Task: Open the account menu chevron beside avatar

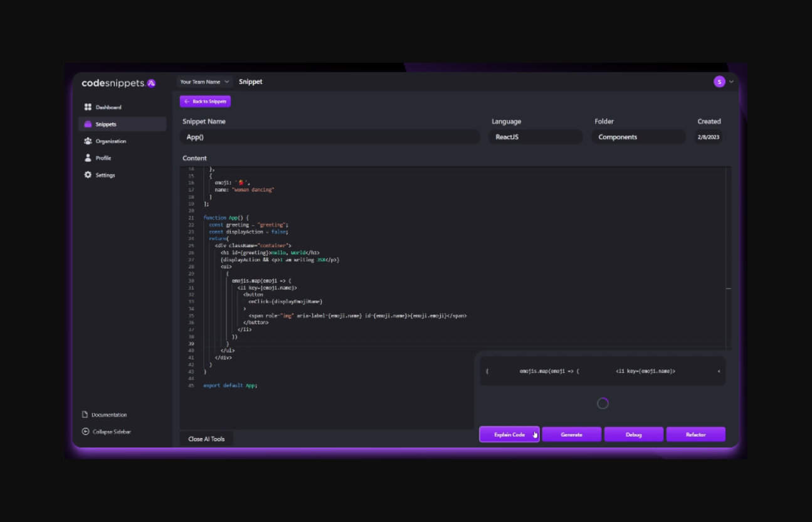Action: tap(731, 82)
